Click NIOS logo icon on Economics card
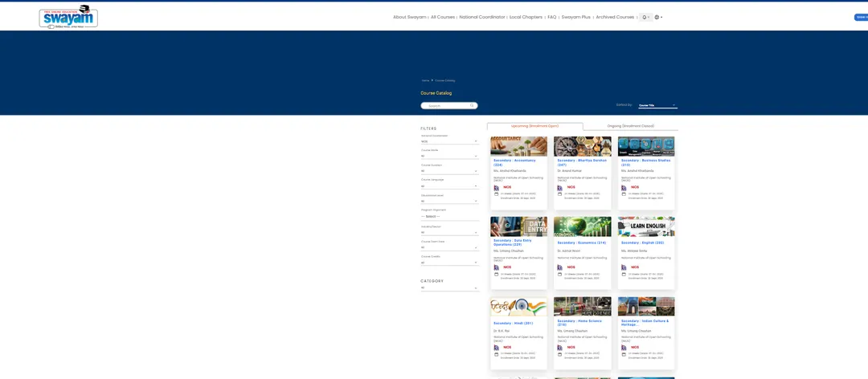868x379 pixels. [x=560, y=267]
